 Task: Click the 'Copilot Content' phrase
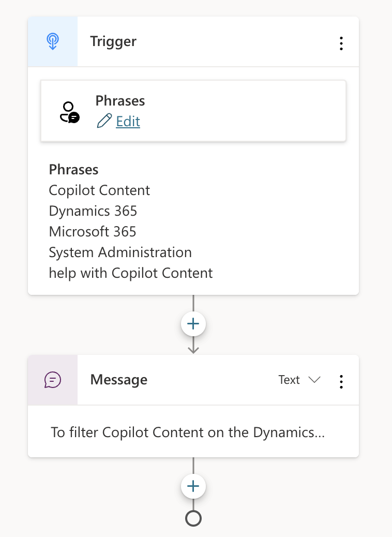point(99,190)
